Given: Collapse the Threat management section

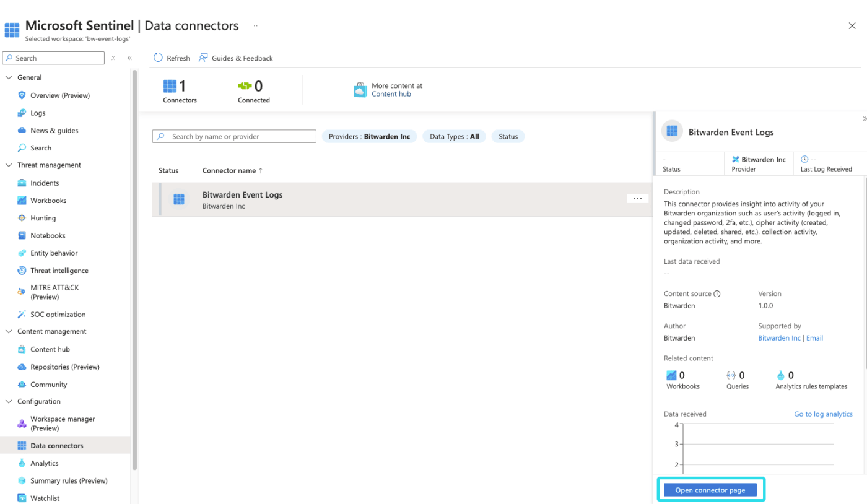Looking at the screenshot, I should 9,165.
